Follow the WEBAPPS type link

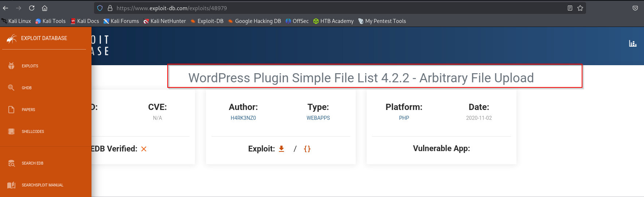point(318,118)
